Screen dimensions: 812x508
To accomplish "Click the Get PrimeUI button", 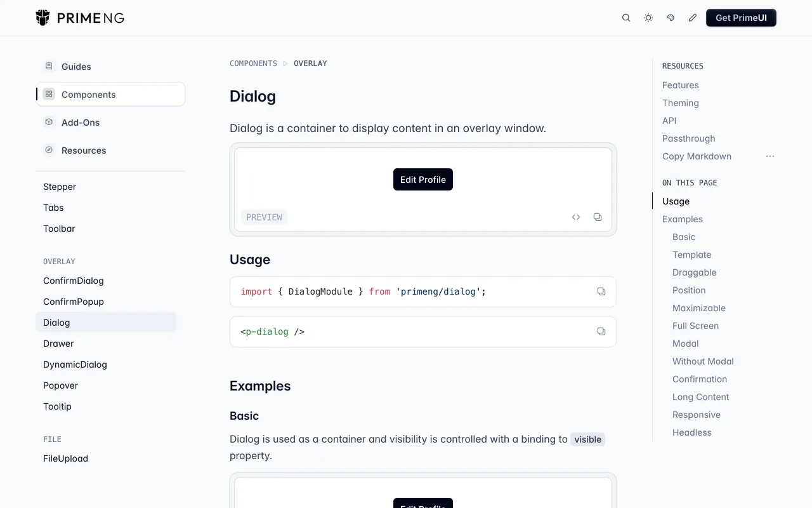I will click(741, 18).
